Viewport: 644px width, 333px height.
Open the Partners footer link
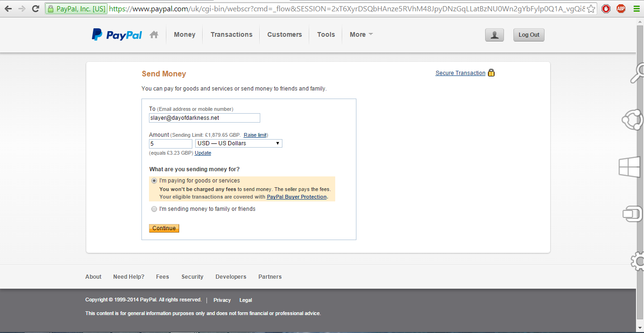coord(270,277)
